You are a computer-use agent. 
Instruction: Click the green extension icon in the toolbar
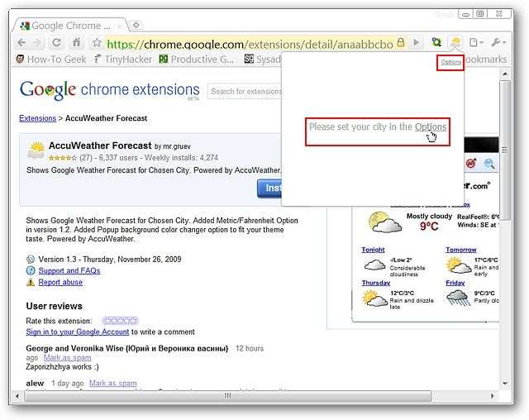(x=436, y=42)
